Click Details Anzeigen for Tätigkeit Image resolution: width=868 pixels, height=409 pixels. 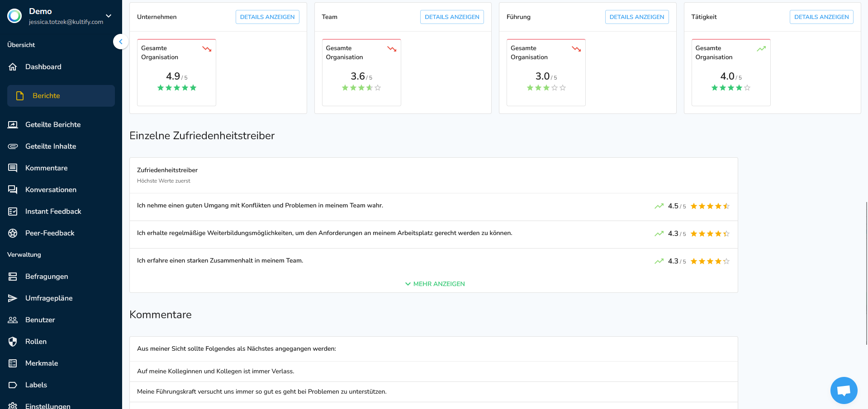point(821,17)
